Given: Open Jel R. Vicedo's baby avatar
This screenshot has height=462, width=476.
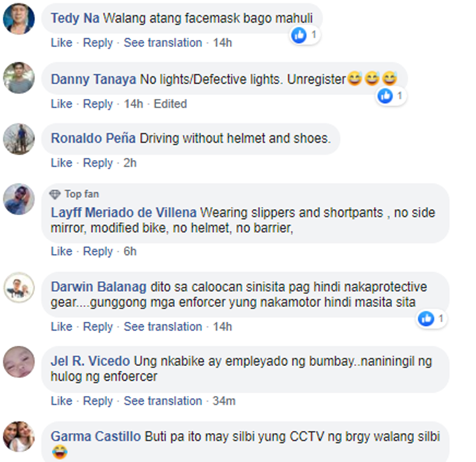Looking at the screenshot, I should (x=19, y=362).
